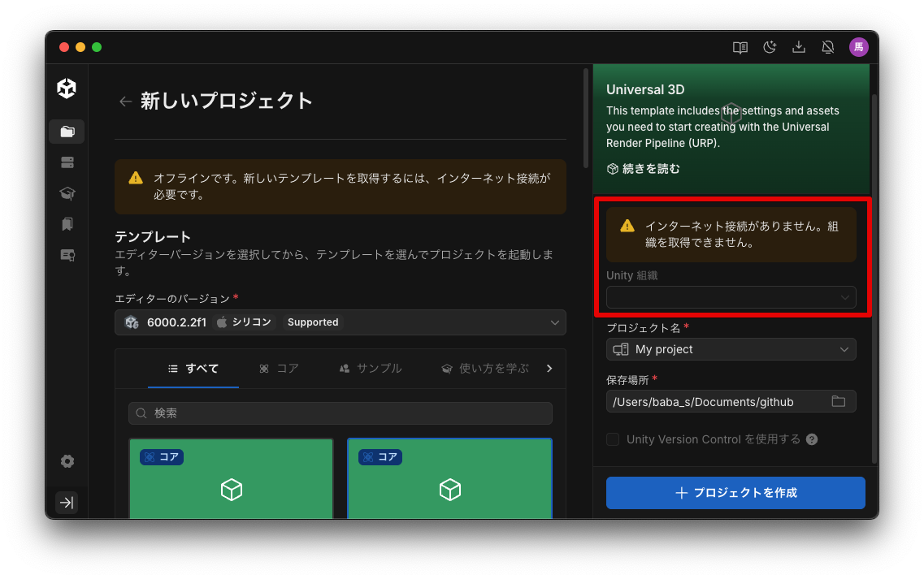Viewport: 924px width, 579px height.
Task: Open downloads icon in title bar
Action: pyautogui.click(x=799, y=47)
